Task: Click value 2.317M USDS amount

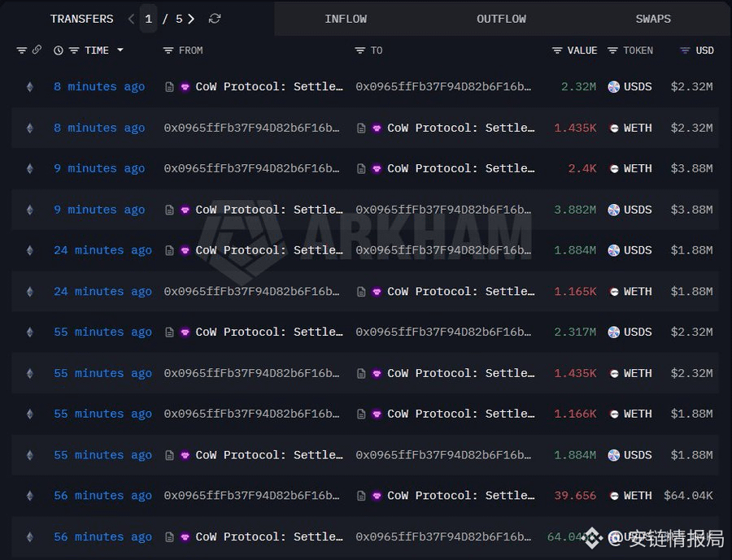Action: 575,332
